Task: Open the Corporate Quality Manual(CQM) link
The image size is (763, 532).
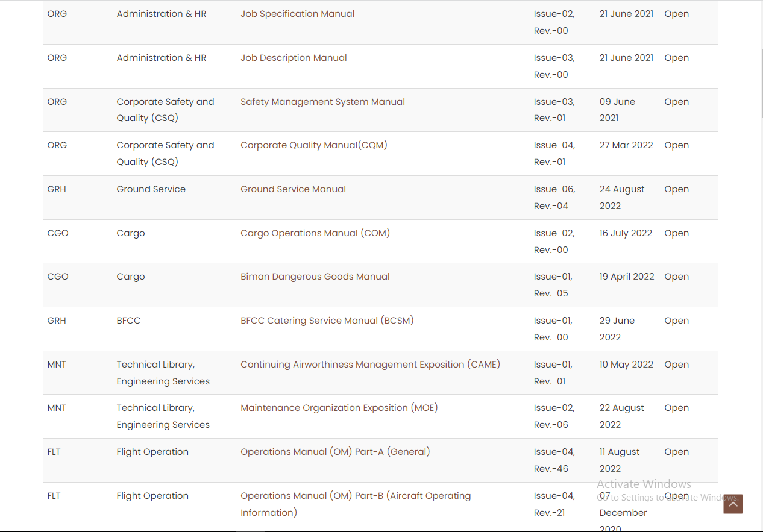Action: [x=313, y=145]
